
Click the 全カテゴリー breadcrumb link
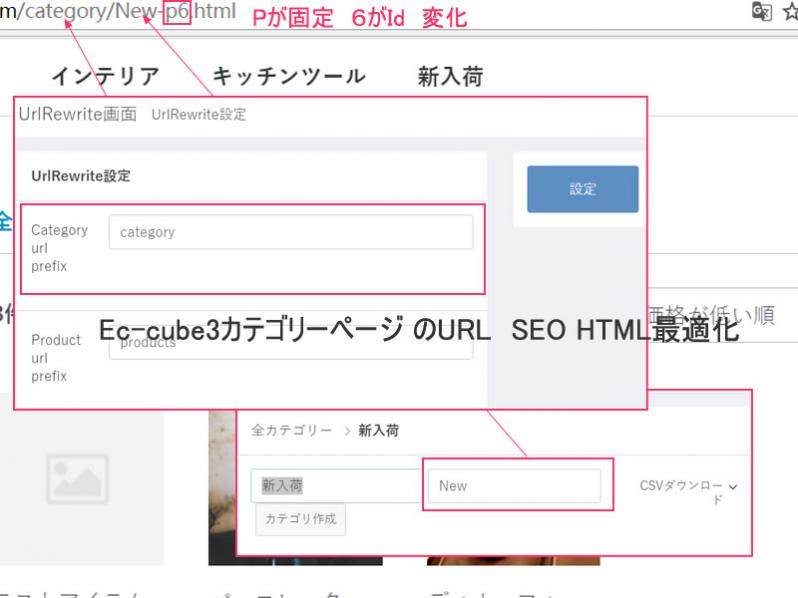pos(291,431)
